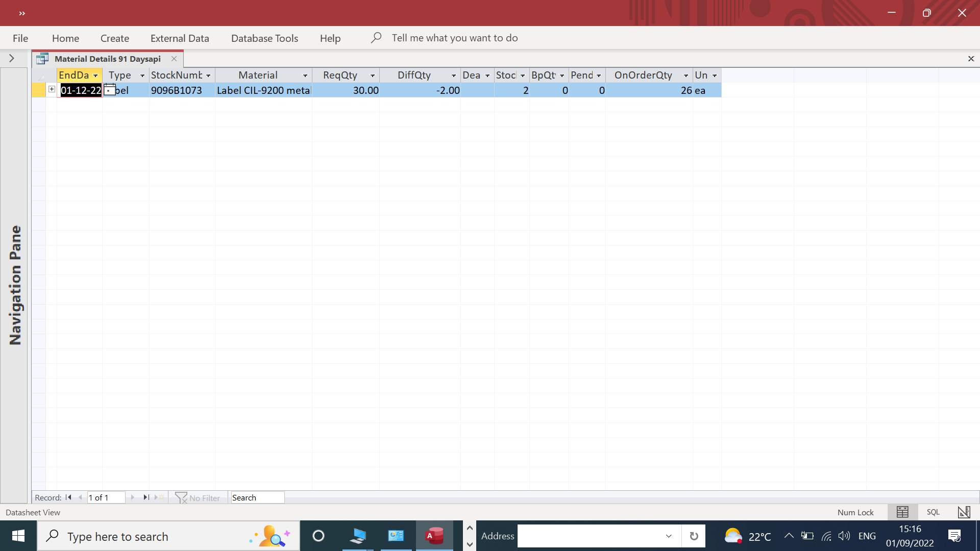Go to first record navigation arrow
This screenshot has height=551, width=980.
pos(68,497)
